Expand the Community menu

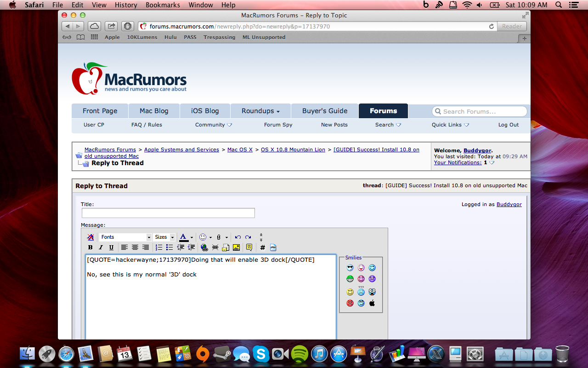pyautogui.click(x=214, y=125)
